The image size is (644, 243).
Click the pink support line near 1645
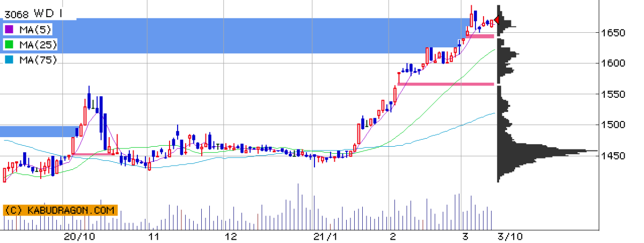click(x=480, y=36)
